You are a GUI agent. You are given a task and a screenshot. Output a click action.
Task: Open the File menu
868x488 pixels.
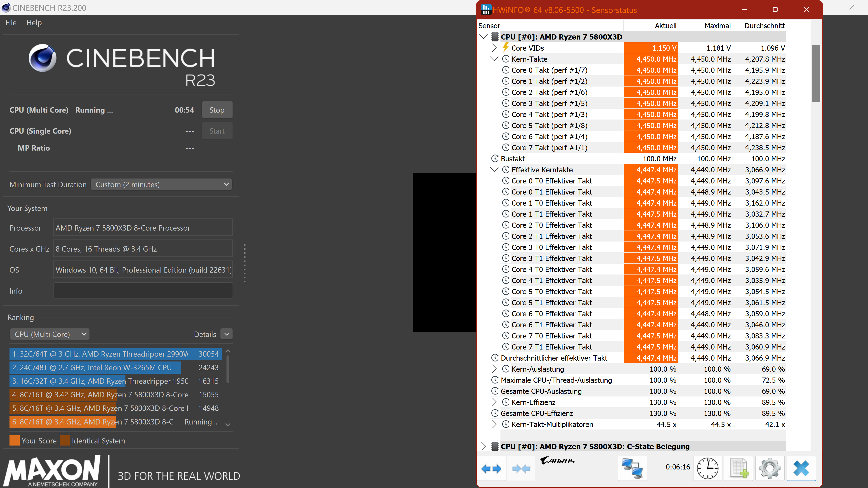[x=11, y=23]
